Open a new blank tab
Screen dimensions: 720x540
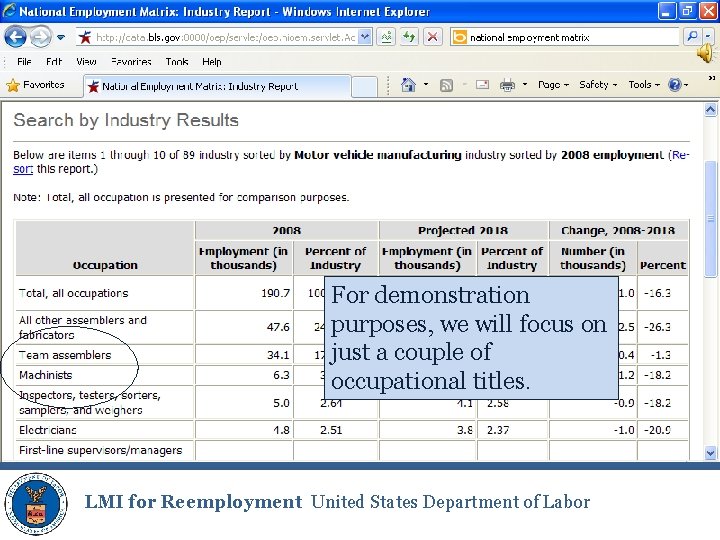click(364, 87)
